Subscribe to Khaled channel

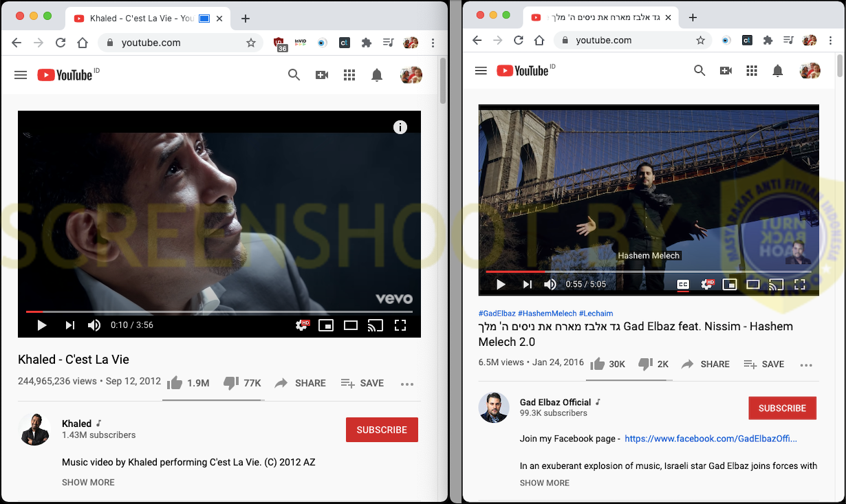coord(382,430)
